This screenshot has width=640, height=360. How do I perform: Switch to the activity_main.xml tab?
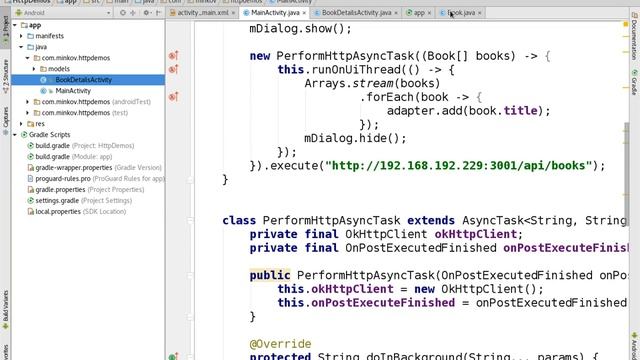click(202, 13)
